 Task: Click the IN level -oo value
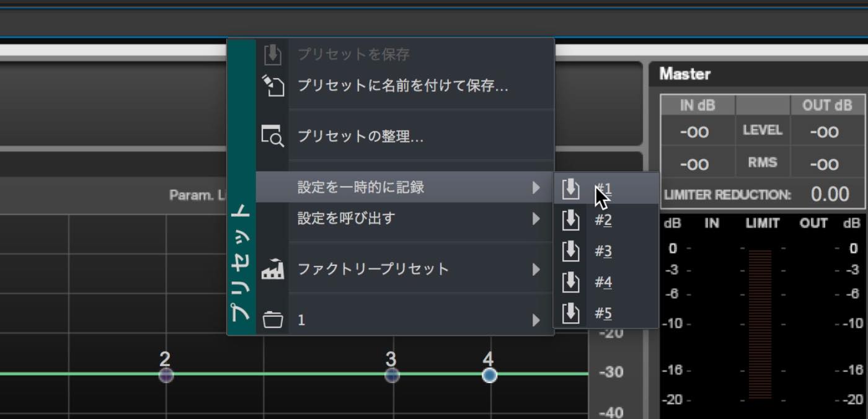pyautogui.click(x=694, y=131)
